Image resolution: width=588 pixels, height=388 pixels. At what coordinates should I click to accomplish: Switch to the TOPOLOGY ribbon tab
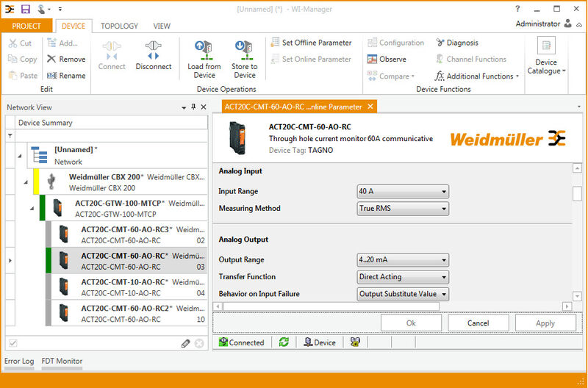pyautogui.click(x=119, y=26)
